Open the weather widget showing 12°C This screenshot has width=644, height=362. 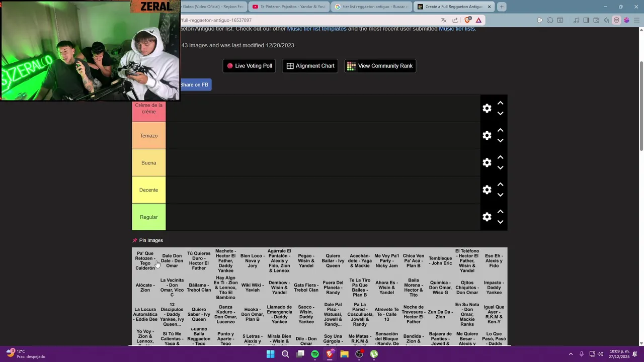pos(26,354)
